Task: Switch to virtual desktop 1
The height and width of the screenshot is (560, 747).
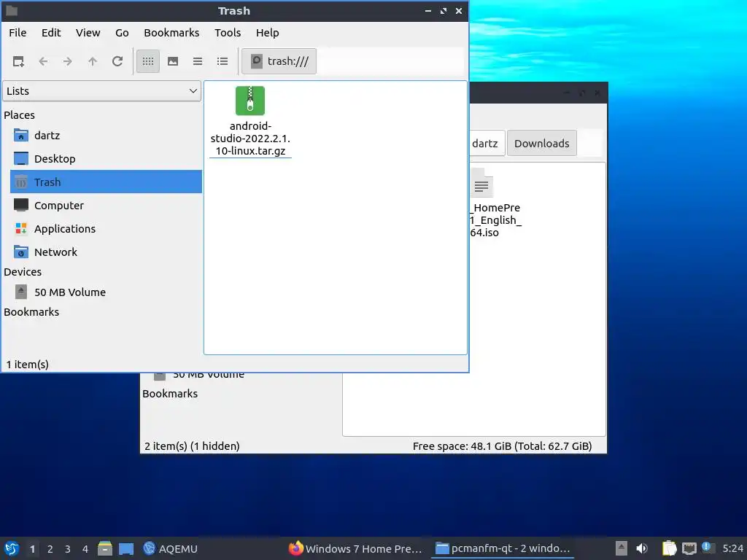Action: (32, 549)
